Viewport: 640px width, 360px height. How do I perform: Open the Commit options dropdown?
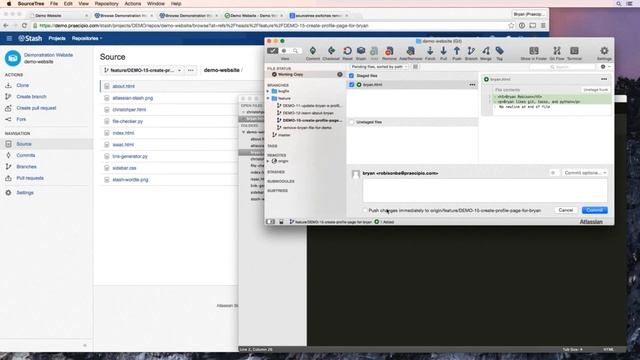click(x=584, y=173)
